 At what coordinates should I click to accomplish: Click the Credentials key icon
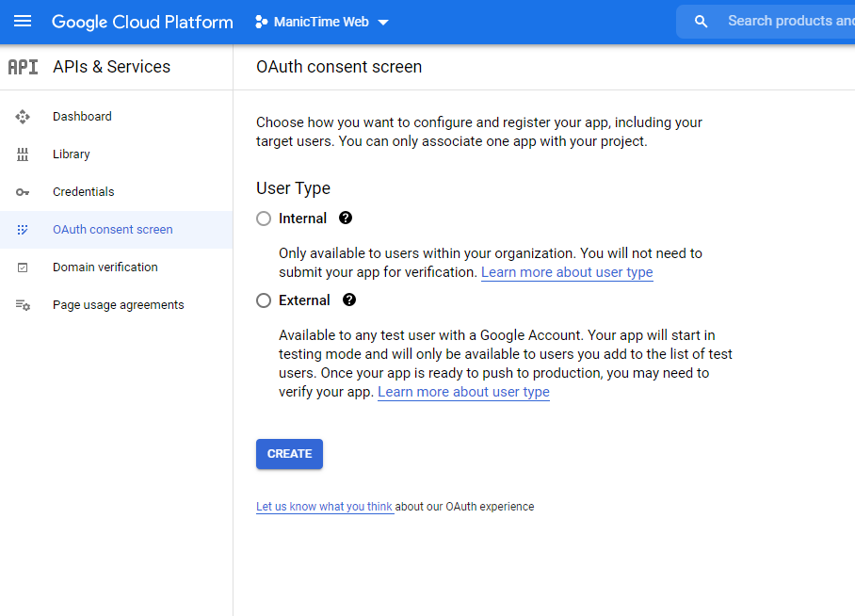[x=23, y=192]
